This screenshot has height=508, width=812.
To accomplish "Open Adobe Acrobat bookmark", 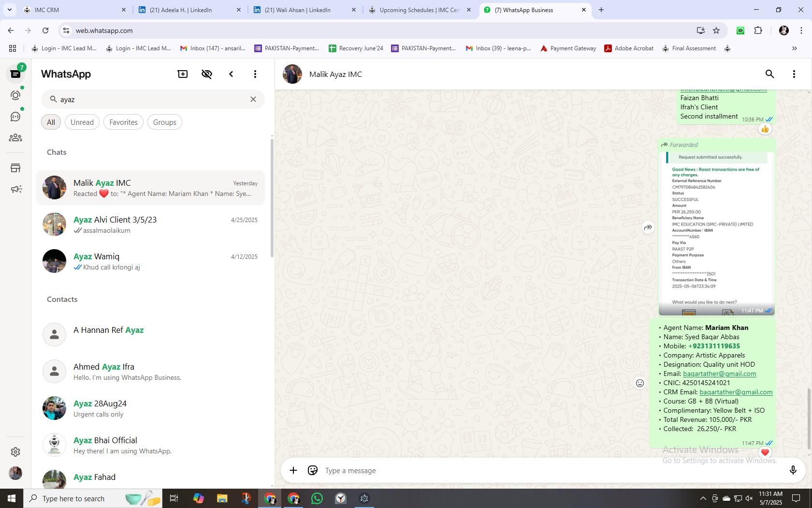I will click(629, 48).
